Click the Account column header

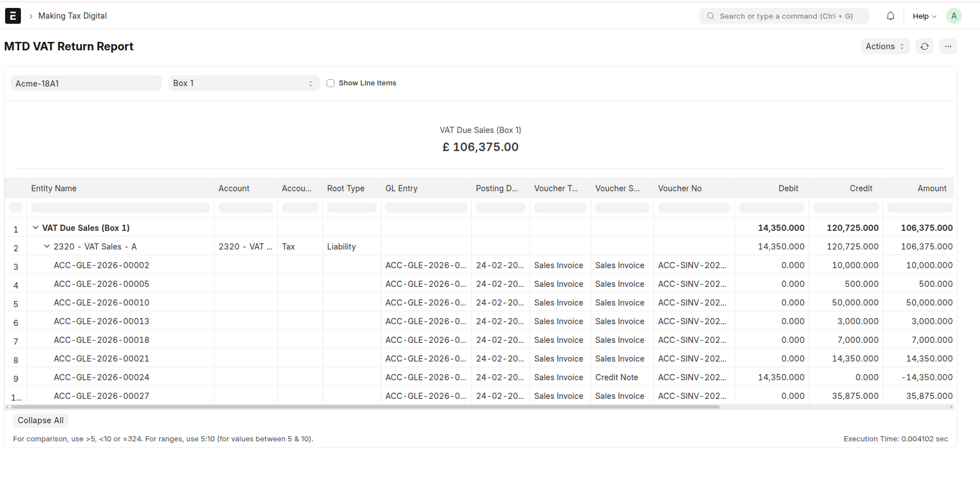(246, 188)
